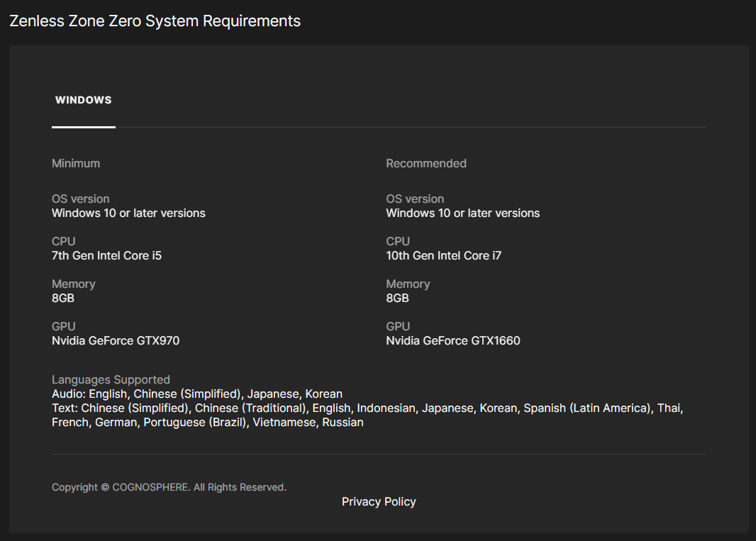Click the COGNOSPHERE copyright notice
This screenshot has height=541, width=756.
tap(169, 487)
